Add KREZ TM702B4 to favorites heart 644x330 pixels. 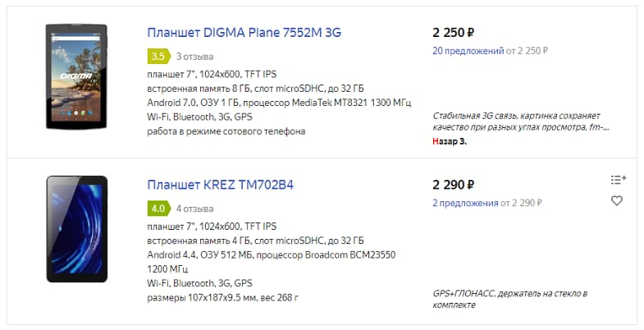pos(616,200)
